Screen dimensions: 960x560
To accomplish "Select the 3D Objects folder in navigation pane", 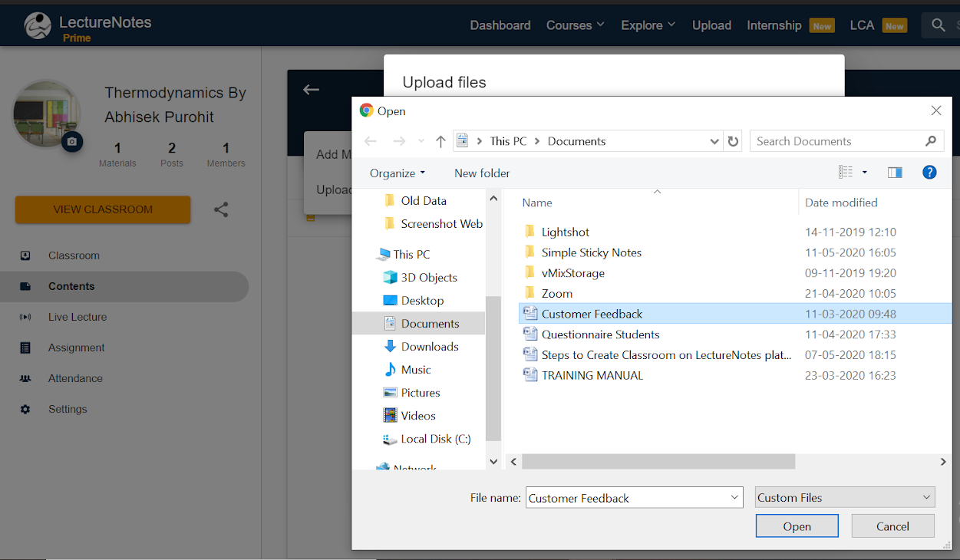I will pos(420,278).
